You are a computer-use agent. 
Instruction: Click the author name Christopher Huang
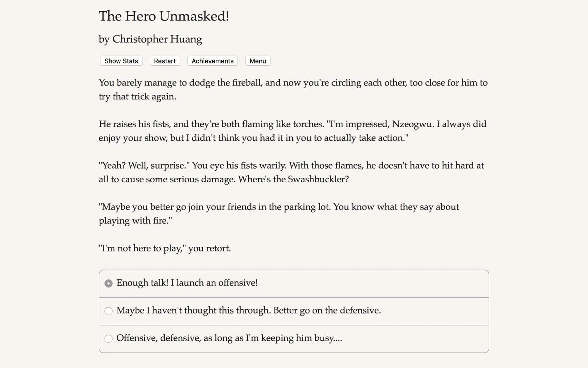coord(150,39)
